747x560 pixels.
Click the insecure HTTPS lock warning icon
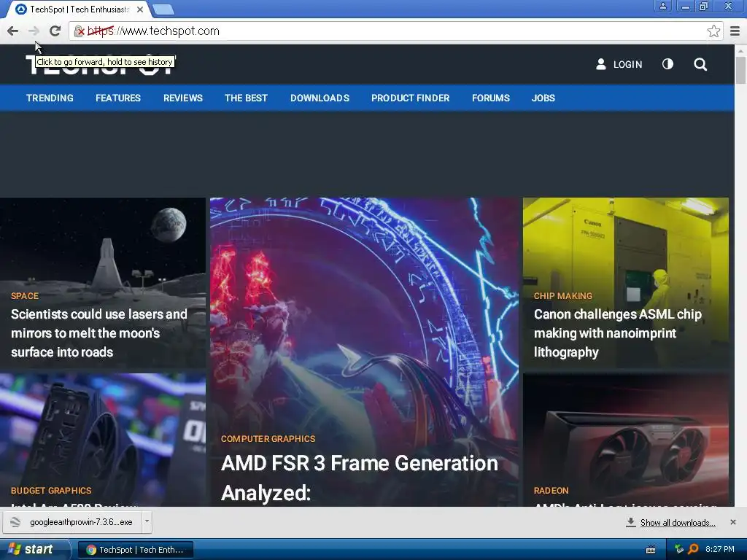click(80, 31)
